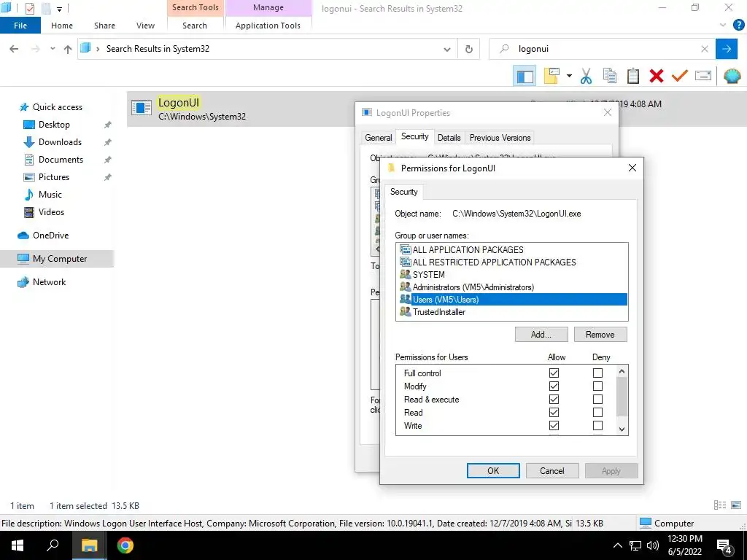Viewport: 747px width, 560px height.
Task: Click Remove to delete selected user
Action: pos(600,334)
